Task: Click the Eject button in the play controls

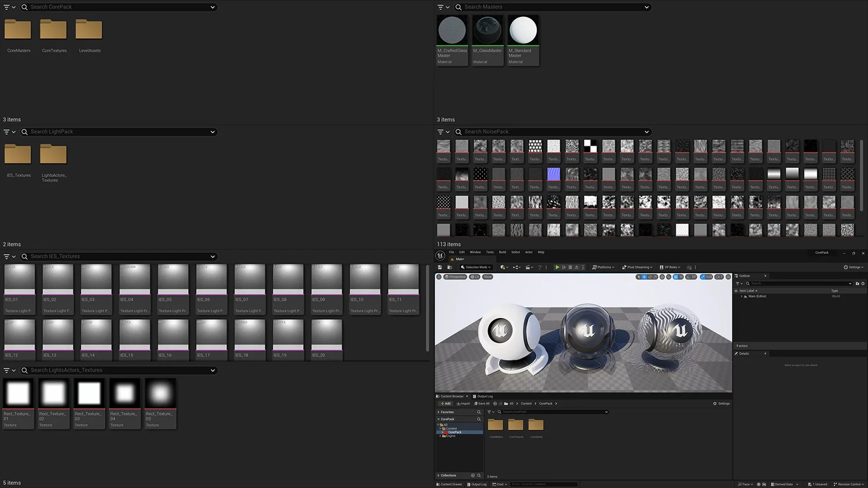Action: 576,267
